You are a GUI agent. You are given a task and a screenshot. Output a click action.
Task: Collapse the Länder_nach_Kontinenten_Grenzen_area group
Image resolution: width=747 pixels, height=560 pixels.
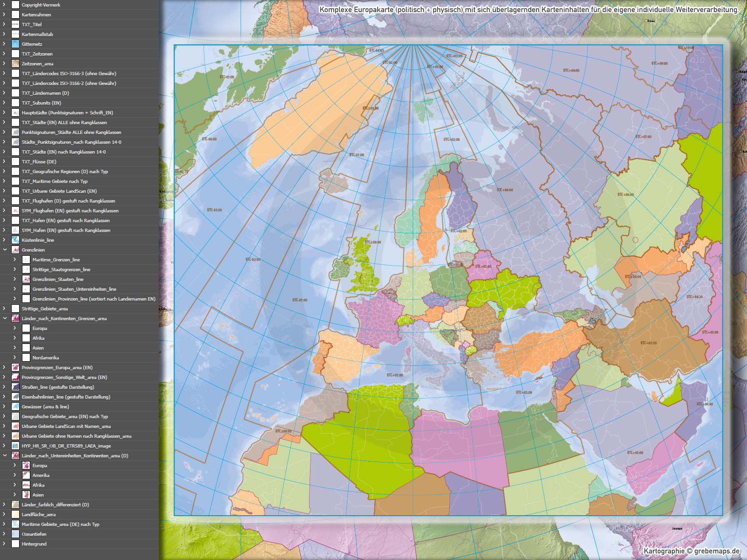coord(5,318)
